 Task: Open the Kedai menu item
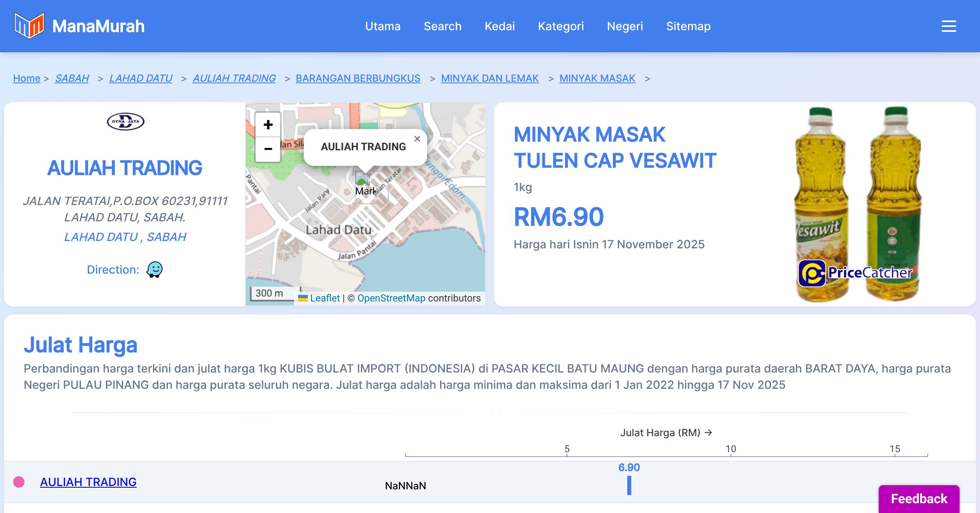click(499, 26)
